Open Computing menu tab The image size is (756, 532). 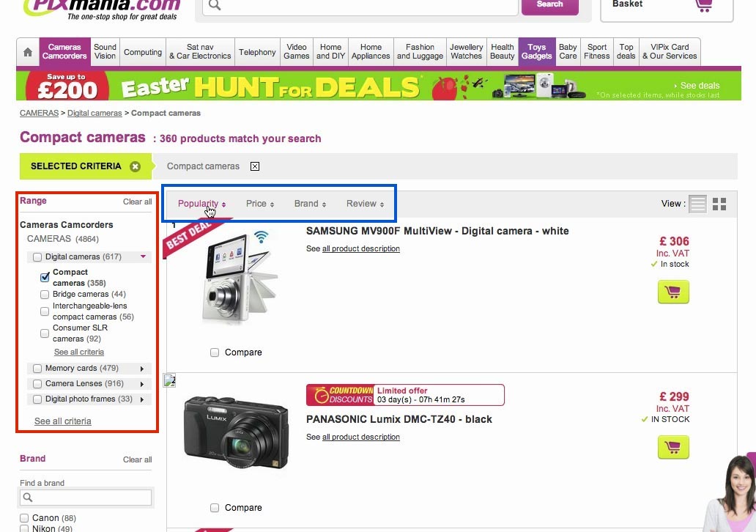pyautogui.click(x=143, y=51)
